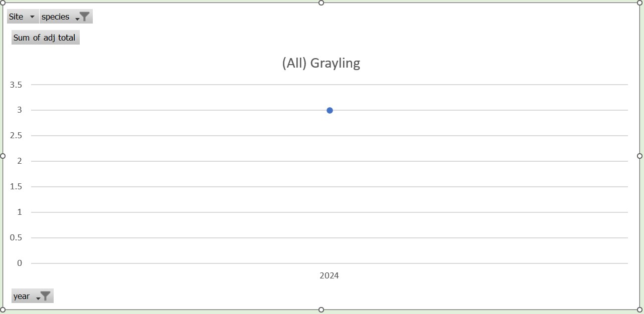Viewport: 644px width, 314px height.
Task: Click the 2024 horizontal axis label
Action: [x=329, y=275]
